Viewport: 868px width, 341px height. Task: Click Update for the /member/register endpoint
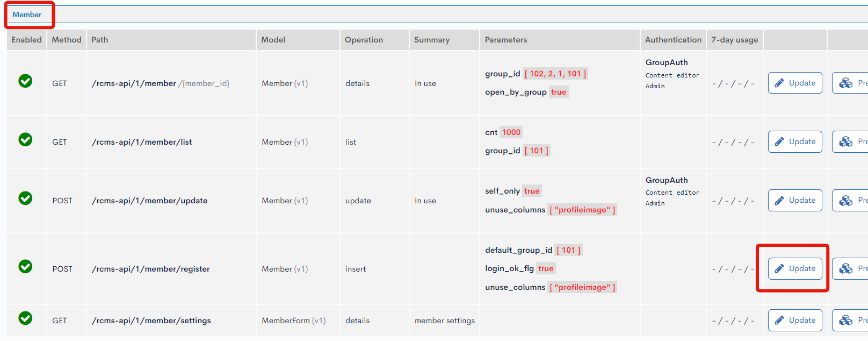(x=795, y=268)
